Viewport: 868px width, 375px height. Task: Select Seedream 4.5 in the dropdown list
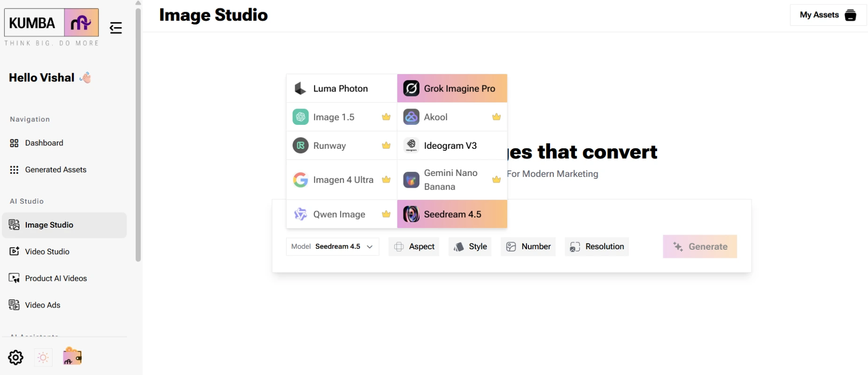coord(452,214)
